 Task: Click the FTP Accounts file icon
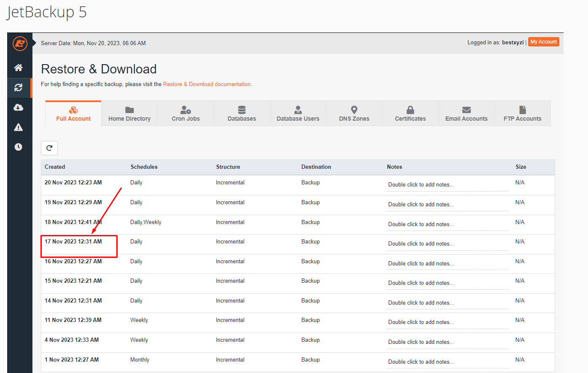point(523,110)
